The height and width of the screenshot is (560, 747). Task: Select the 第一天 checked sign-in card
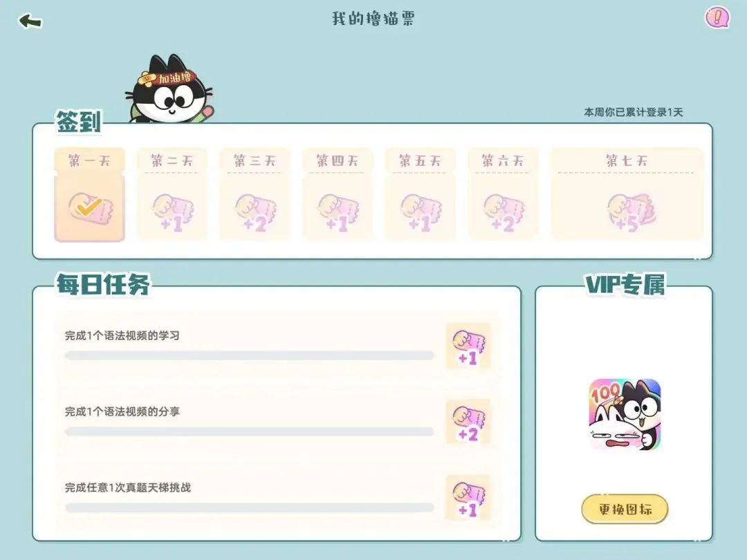pyautogui.click(x=89, y=194)
